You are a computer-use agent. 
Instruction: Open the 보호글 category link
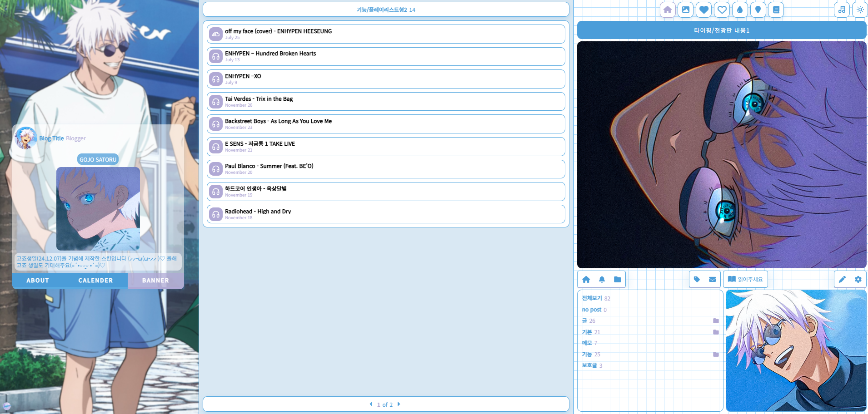click(589, 365)
